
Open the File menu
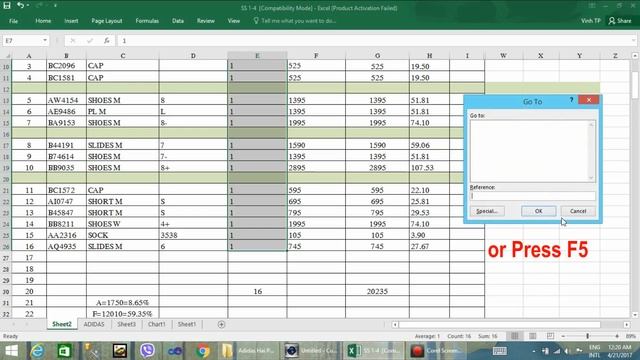pos(13,21)
